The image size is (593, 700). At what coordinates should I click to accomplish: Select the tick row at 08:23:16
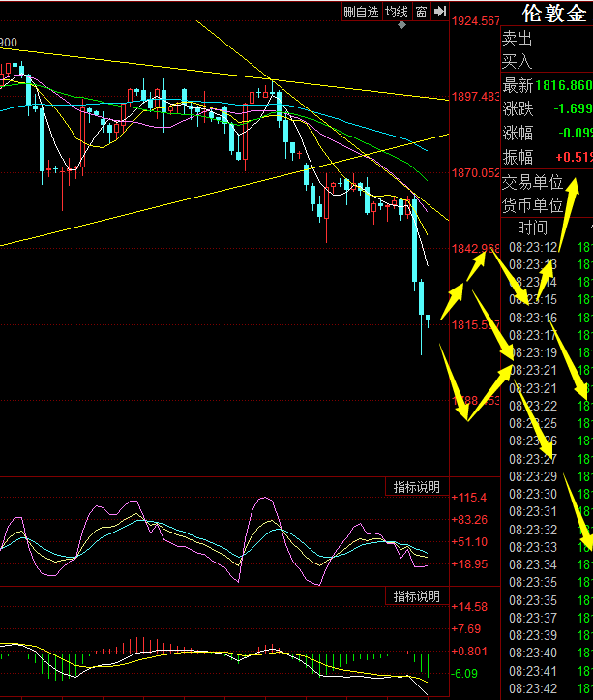(550, 318)
